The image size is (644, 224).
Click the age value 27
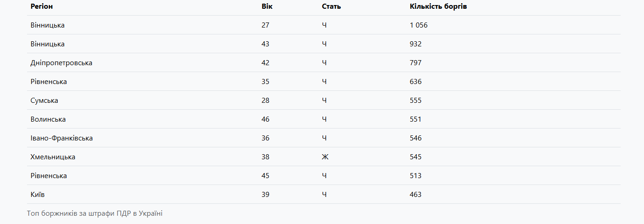point(266,25)
